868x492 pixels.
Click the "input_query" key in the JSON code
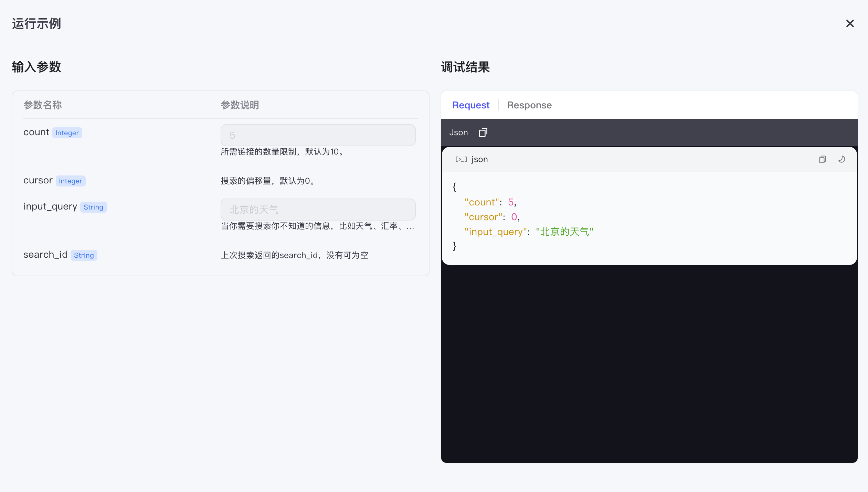[496, 232]
